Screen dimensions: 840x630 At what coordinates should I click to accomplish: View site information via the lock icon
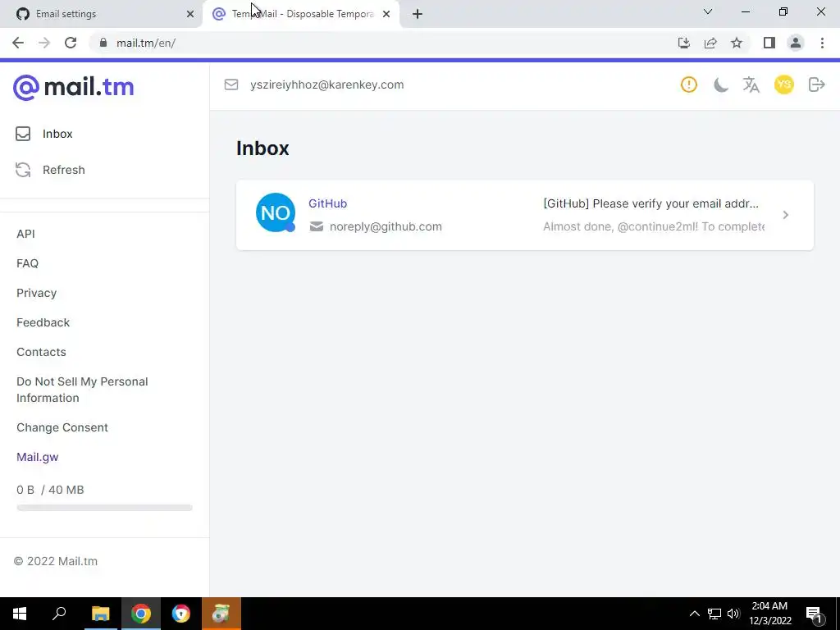point(103,43)
